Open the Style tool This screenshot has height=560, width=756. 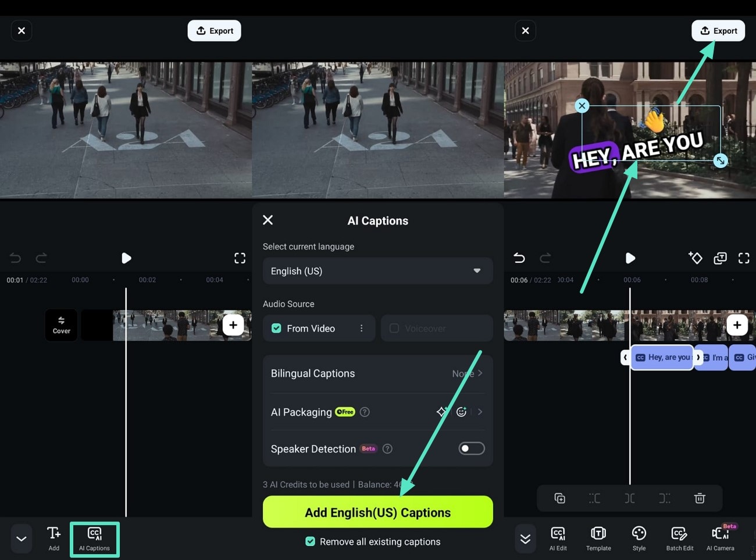point(639,538)
